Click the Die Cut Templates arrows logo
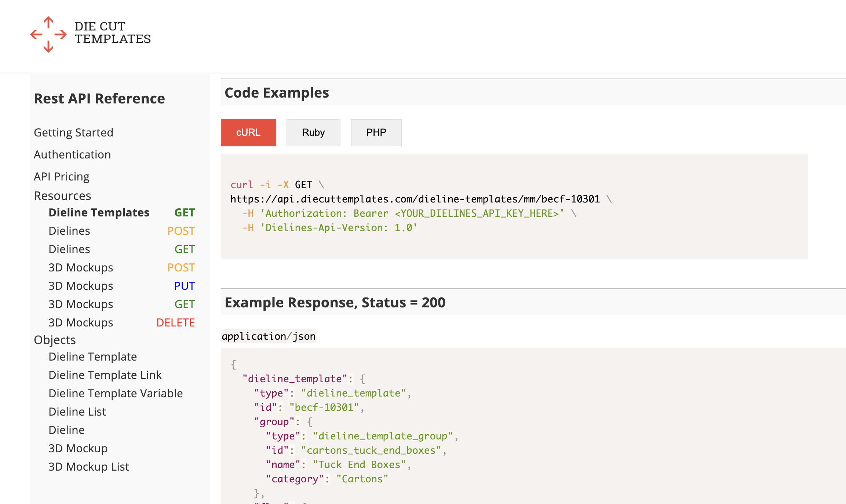846x504 pixels. click(48, 34)
